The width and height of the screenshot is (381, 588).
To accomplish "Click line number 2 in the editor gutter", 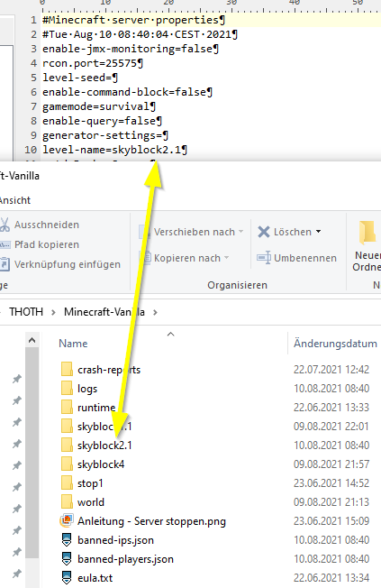I will tap(33, 34).
